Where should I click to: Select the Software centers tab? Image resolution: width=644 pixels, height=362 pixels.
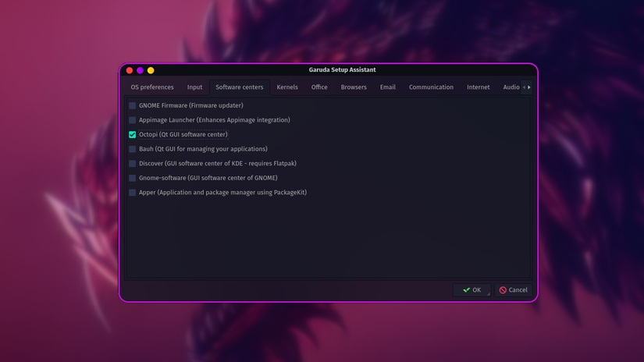coord(240,87)
